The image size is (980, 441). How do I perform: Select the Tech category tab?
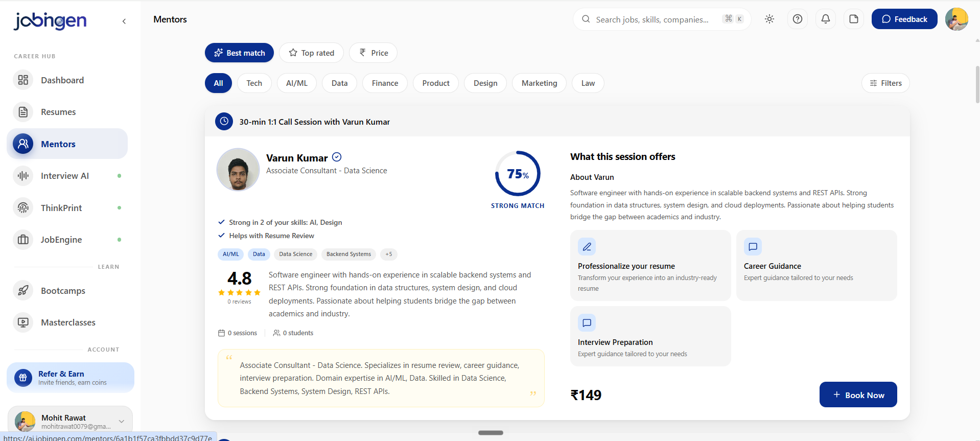[x=254, y=83]
